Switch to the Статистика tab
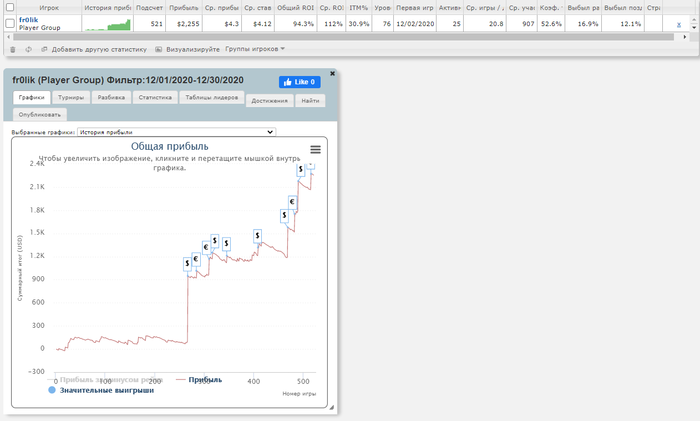Screen dimensions: 700x421 [155, 97]
